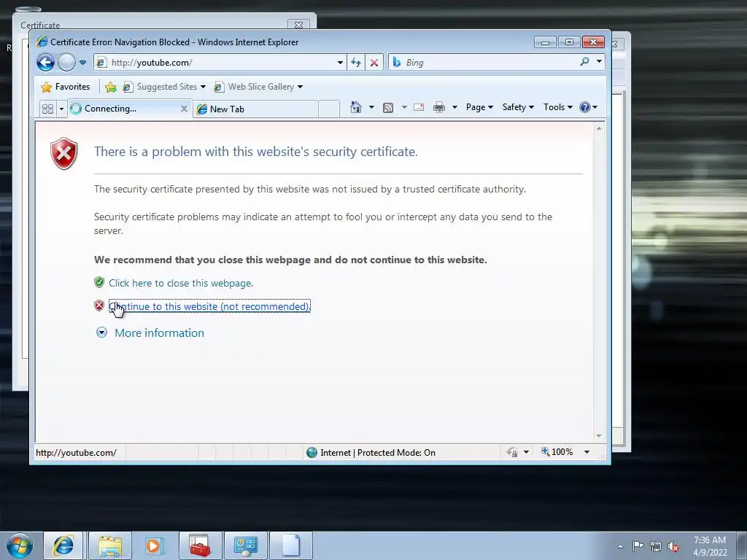Open the 100% zoom level button

pos(557,452)
